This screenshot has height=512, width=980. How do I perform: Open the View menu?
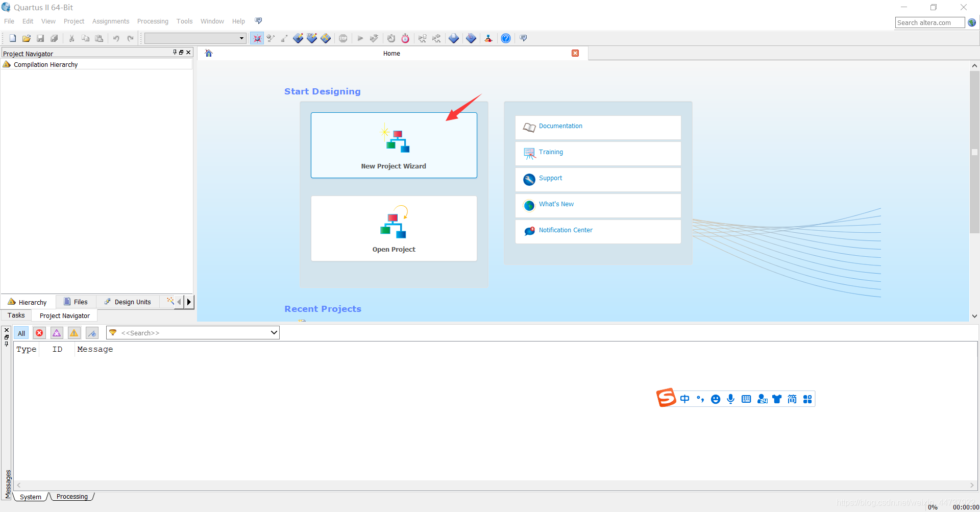point(48,21)
